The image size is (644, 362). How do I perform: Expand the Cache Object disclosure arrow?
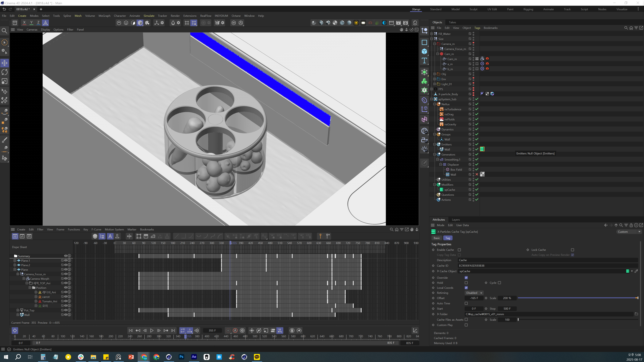point(438,271)
